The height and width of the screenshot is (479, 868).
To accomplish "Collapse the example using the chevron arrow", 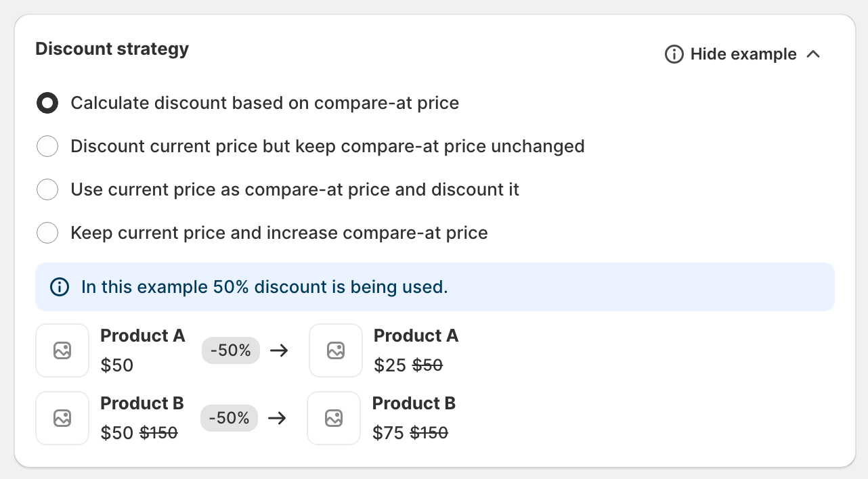I will 814,54.
